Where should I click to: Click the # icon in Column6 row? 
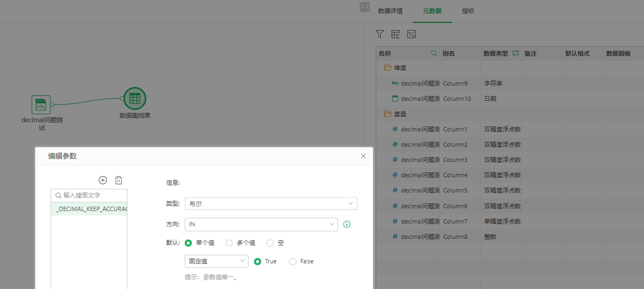(x=395, y=206)
